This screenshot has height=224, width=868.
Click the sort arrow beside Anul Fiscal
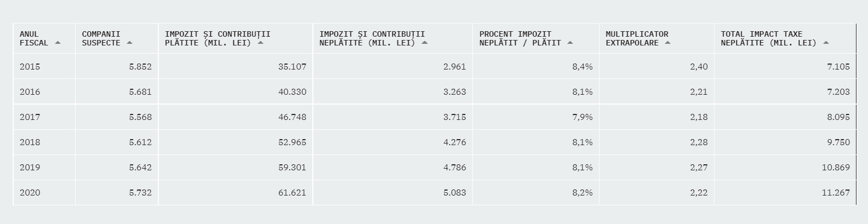point(58,43)
